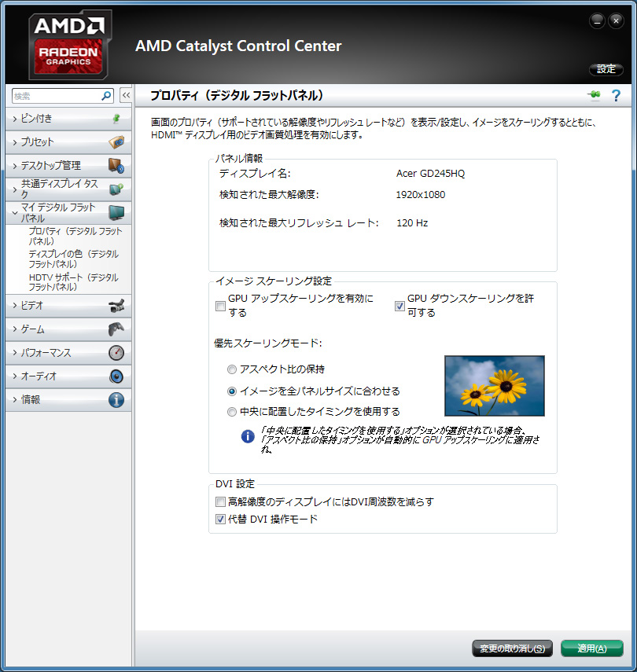The image size is (637, 672).
Task: Click the green pin icon beside ピン付き
Action: [116, 118]
